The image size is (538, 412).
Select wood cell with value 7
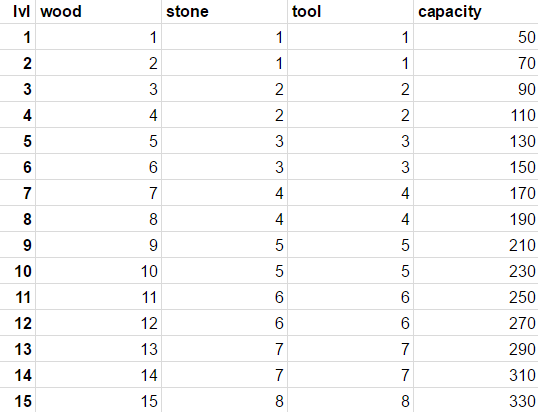click(98, 193)
